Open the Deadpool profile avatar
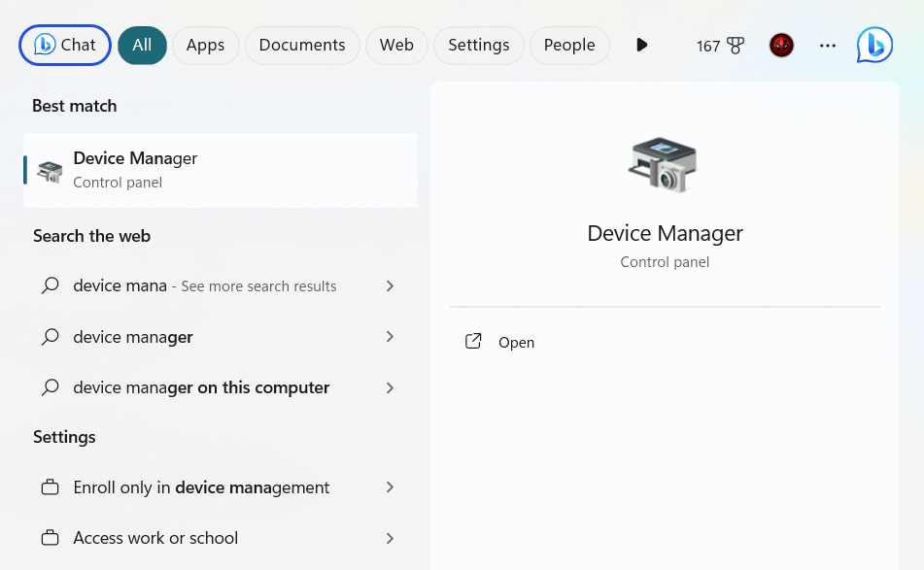 781,45
